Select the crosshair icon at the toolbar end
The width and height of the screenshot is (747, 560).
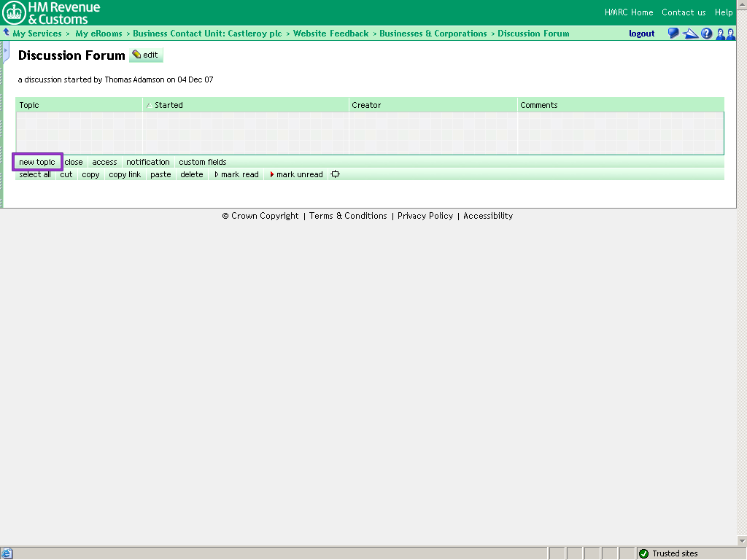click(335, 174)
